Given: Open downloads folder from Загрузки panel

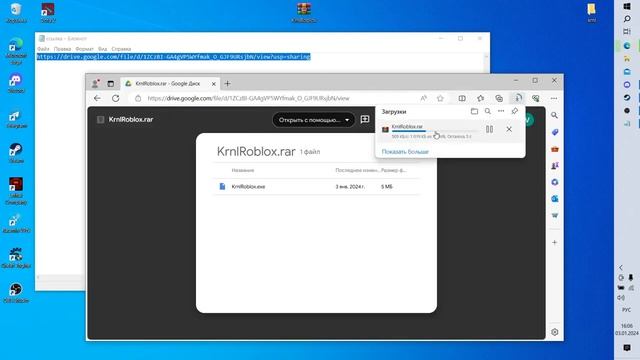Looking at the screenshot, I should point(474,111).
